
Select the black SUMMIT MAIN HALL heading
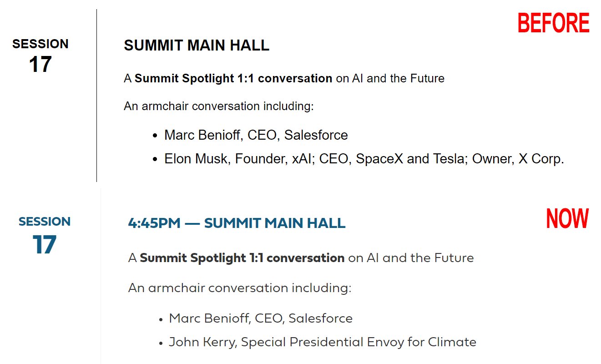click(x=197, y=45)
